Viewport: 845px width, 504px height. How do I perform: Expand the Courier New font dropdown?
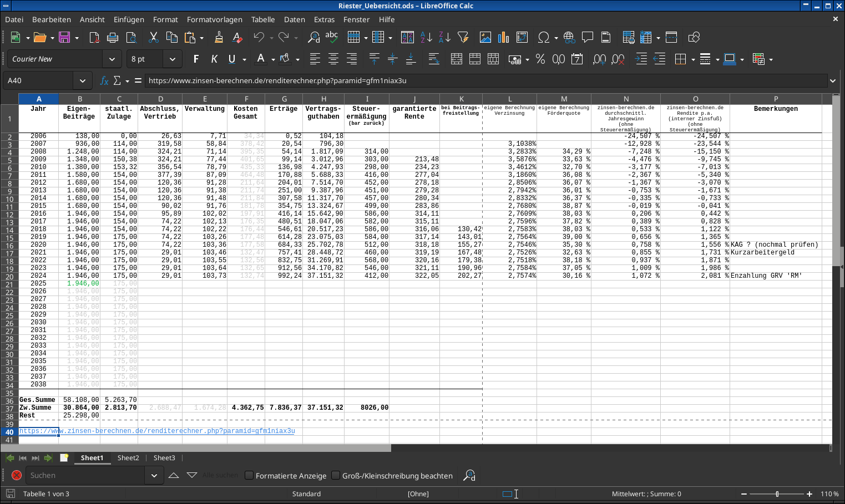pos(112,59)
